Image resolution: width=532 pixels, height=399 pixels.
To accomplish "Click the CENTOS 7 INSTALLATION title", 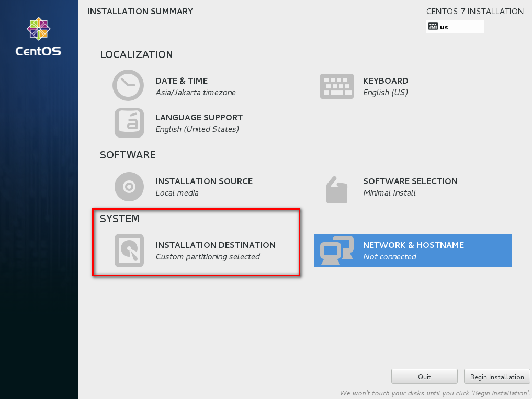I will [x=474, y=11].
